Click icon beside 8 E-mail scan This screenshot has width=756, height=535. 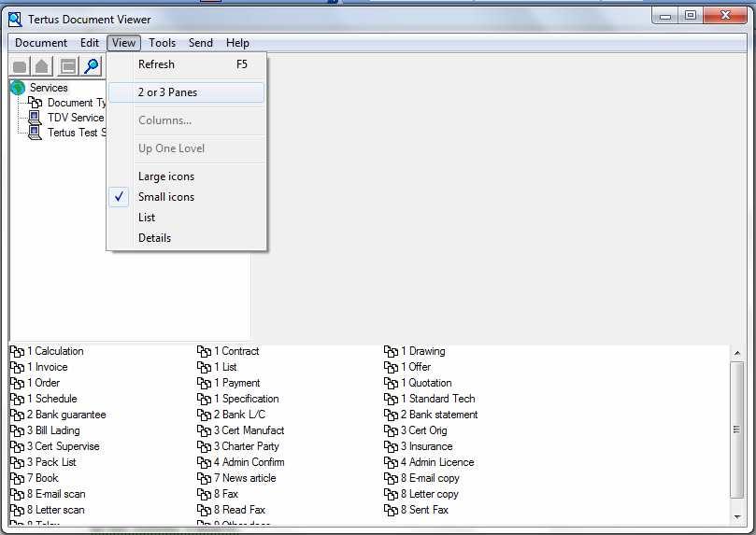tap(17, 495)
